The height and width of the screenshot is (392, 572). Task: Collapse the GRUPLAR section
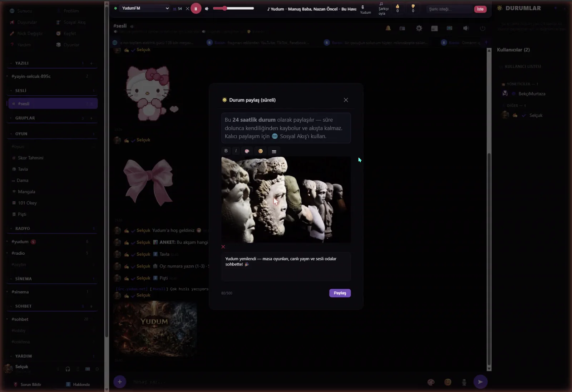click(x=25, y=118)
